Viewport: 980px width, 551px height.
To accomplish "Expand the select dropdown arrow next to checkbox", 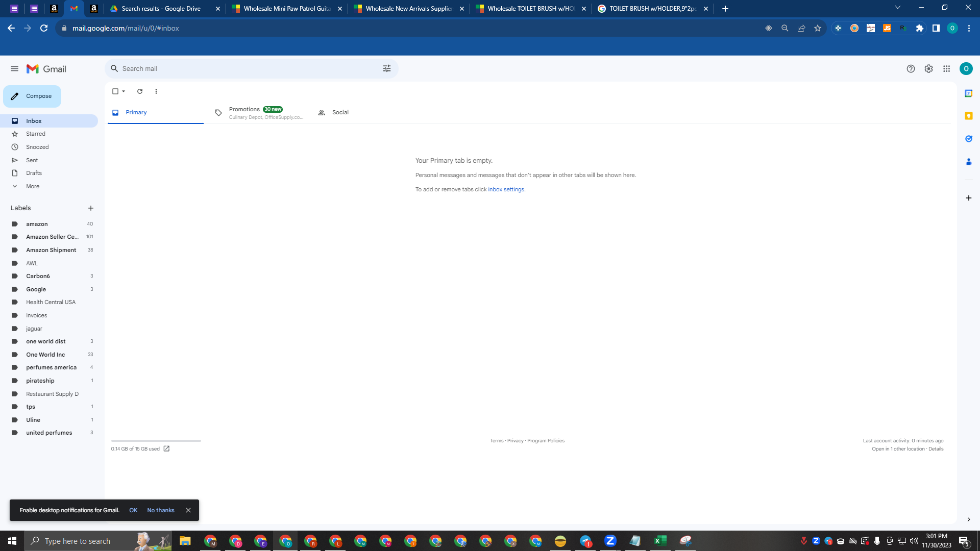I will [124, 91].
